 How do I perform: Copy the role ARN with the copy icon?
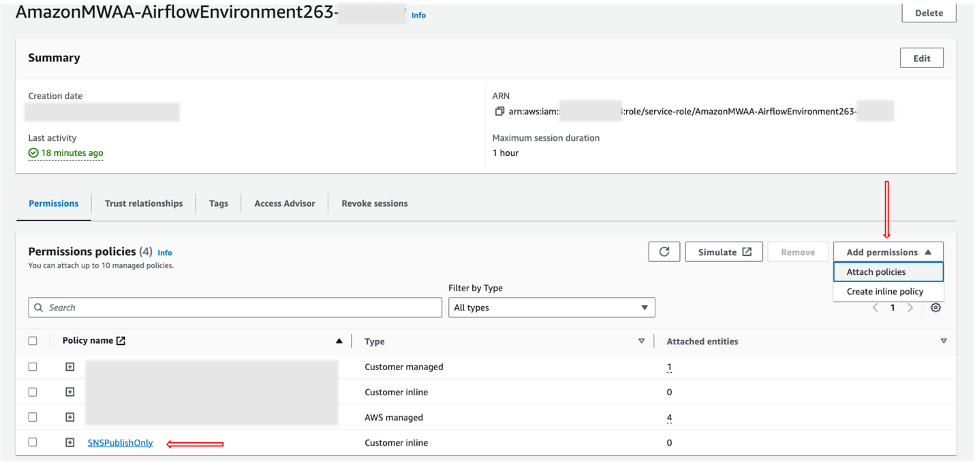tap(499, 112)
